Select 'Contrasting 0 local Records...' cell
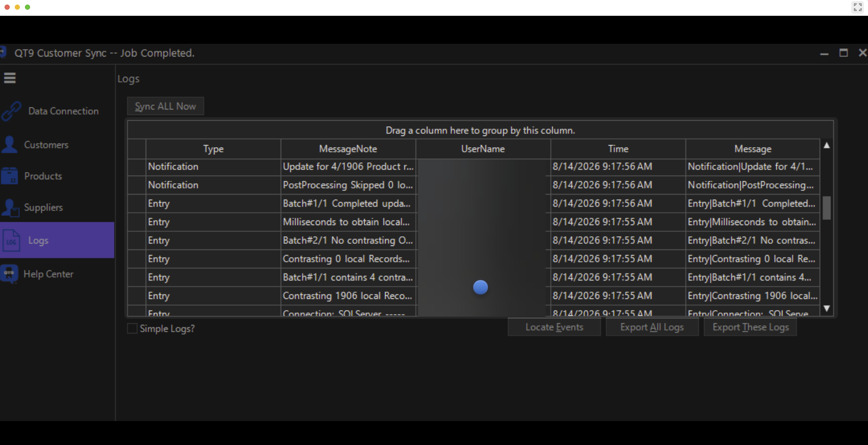The image size is (868, 445). pyautogui.click(x=348, y=259)
